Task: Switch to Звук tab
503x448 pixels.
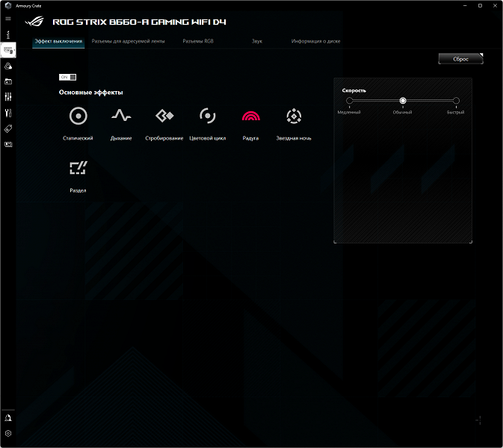Action: pyautogui.click(x=257, y=41)
